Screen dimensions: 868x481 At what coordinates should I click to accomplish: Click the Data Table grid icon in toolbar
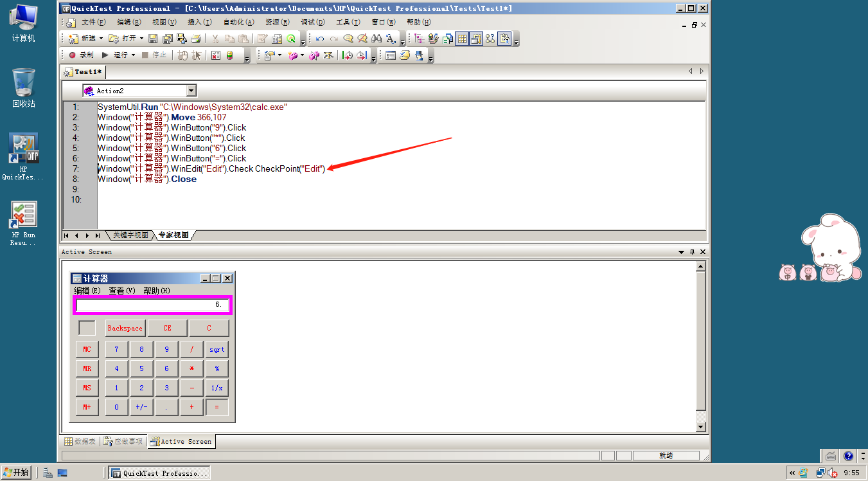[462, 39]
